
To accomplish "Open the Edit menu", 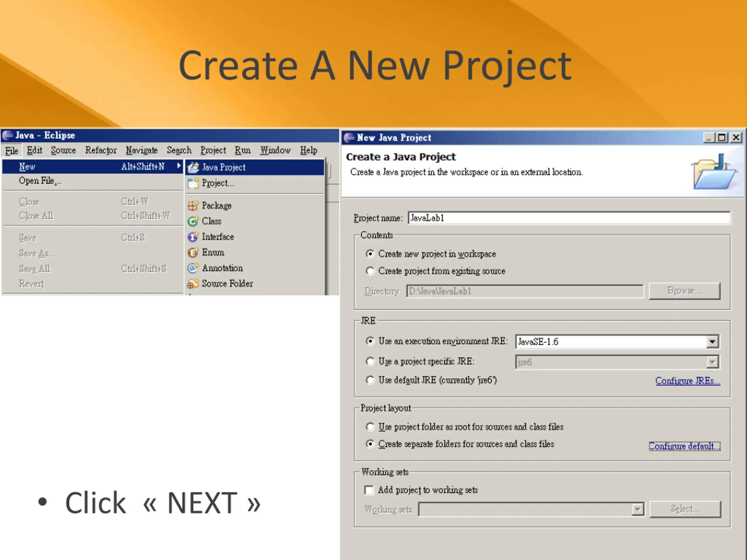I will pyautogui.click(x=34, y=150).
